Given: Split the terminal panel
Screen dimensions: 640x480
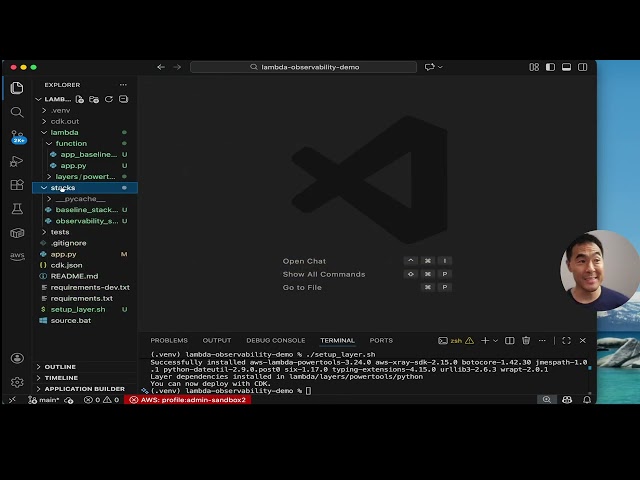Looking at the screenshot, I should pos(509,340).
